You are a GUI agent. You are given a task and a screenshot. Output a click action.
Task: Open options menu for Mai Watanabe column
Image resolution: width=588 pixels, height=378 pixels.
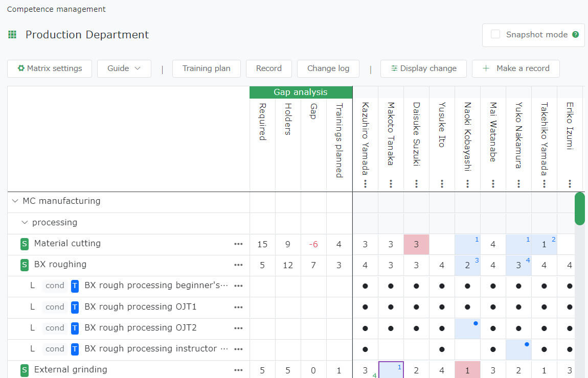point(493,183)
